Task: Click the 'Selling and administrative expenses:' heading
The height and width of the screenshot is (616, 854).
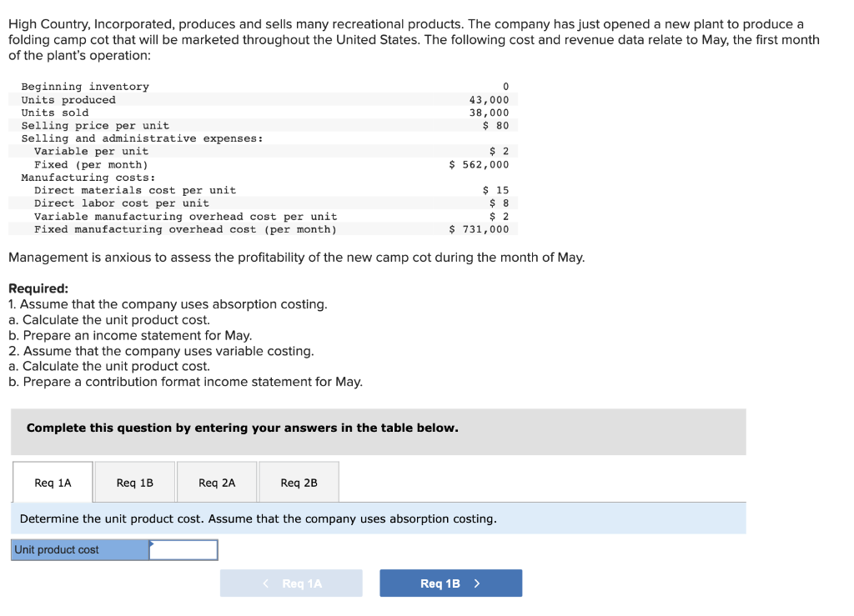Action: [x=142, y=138]
